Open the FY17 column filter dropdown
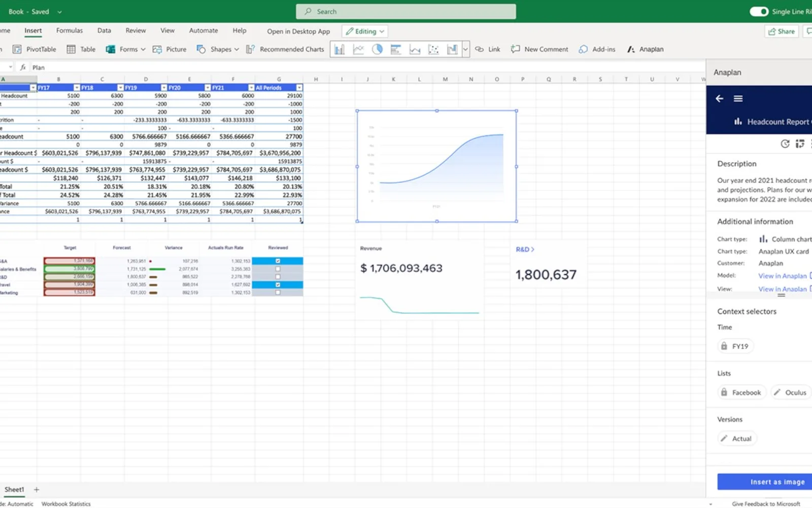 pos(77,88)
